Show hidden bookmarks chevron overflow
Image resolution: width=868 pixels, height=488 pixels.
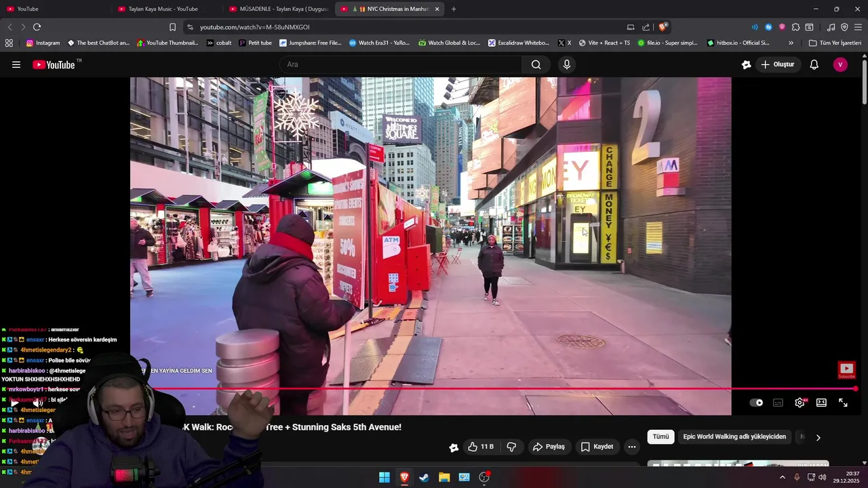[791, 43]
